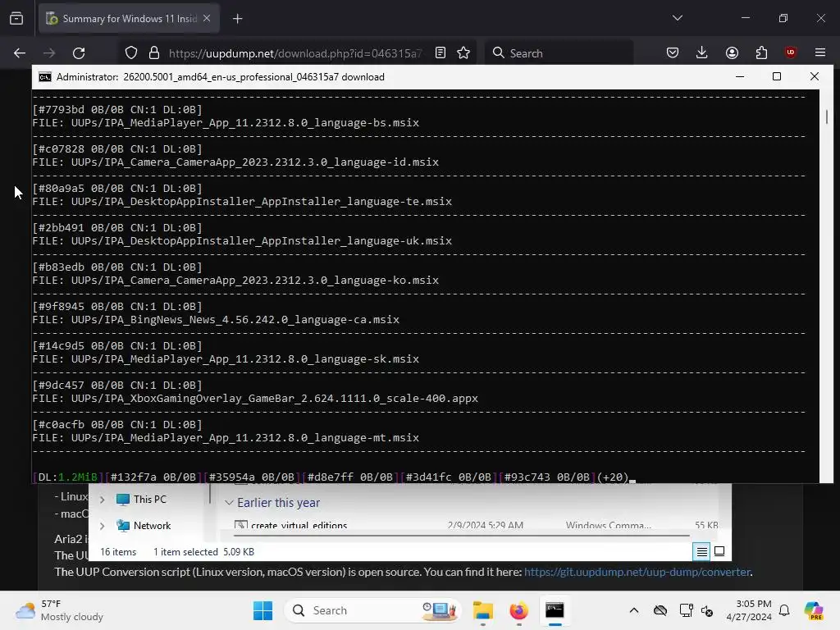Expand This PC in Explorer tree
Screen dimensions: 840x630
[x=102, y=500]
